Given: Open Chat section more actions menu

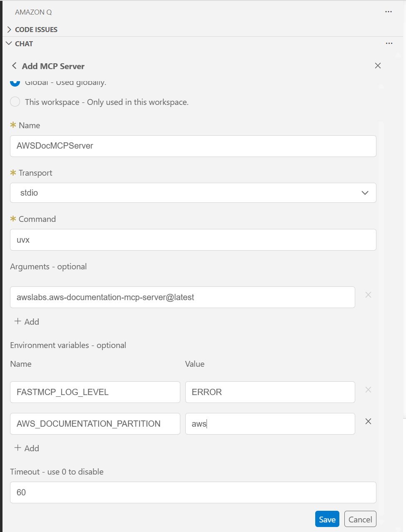Looking at the screenshot, I should pos(389,43).
